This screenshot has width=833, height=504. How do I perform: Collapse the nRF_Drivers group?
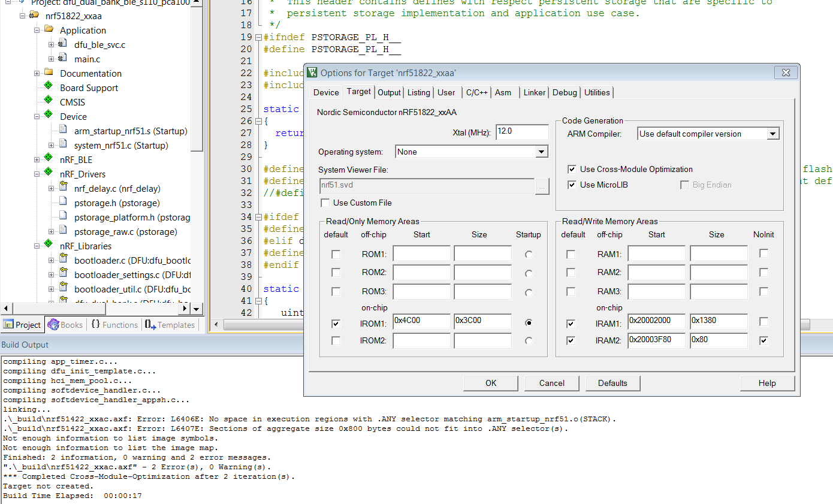coord(37,174)
